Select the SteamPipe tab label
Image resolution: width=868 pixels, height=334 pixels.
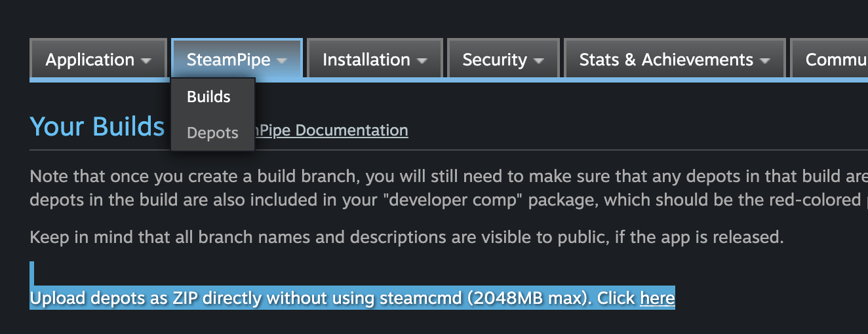(228, 60)
